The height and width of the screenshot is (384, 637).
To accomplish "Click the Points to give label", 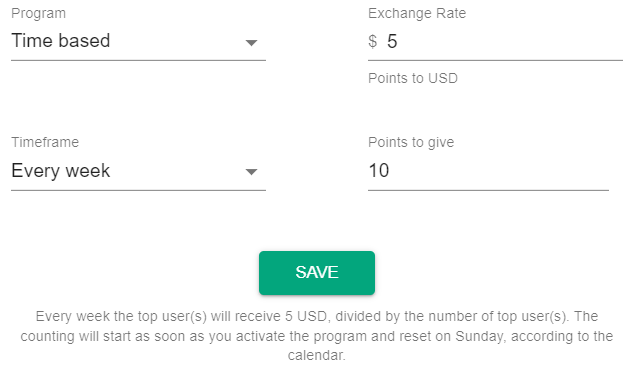I will tap(411, 143).
